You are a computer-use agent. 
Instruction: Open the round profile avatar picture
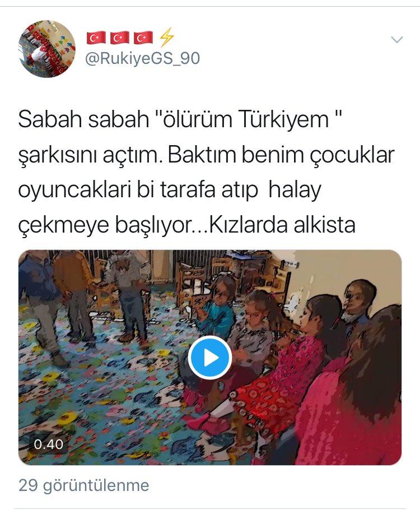[47, 49]
